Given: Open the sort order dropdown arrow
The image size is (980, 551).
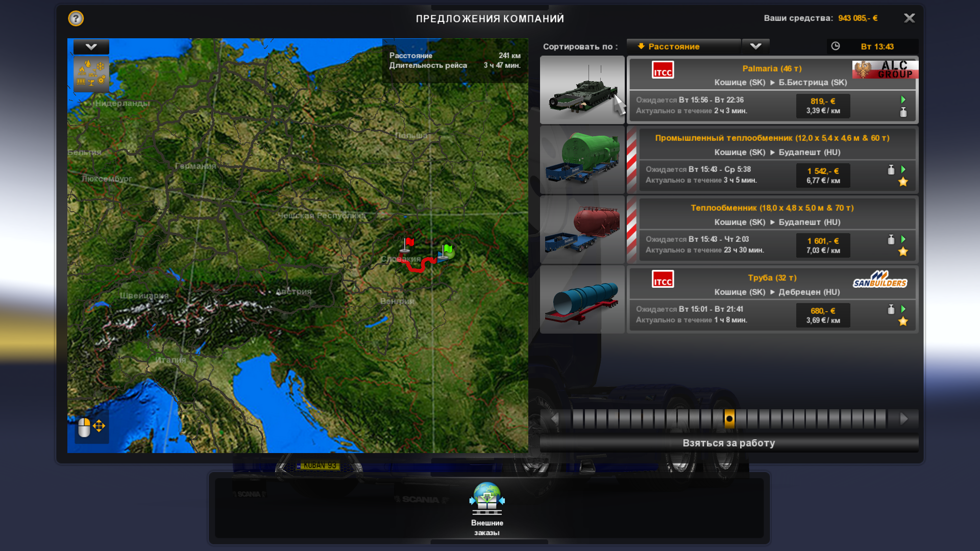Looking at the screenshot, I should (x=755, y=46).
